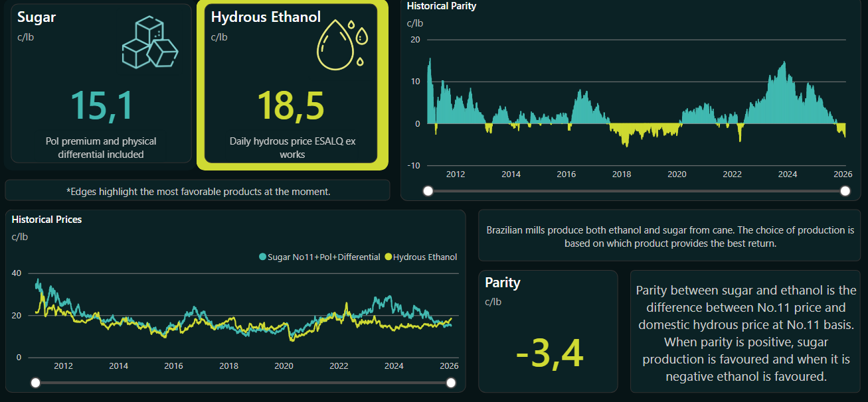Click 2024 peak in Historical Parity chart
The width and height of the screenshot is (868, 402).
(x=784, y=63)
